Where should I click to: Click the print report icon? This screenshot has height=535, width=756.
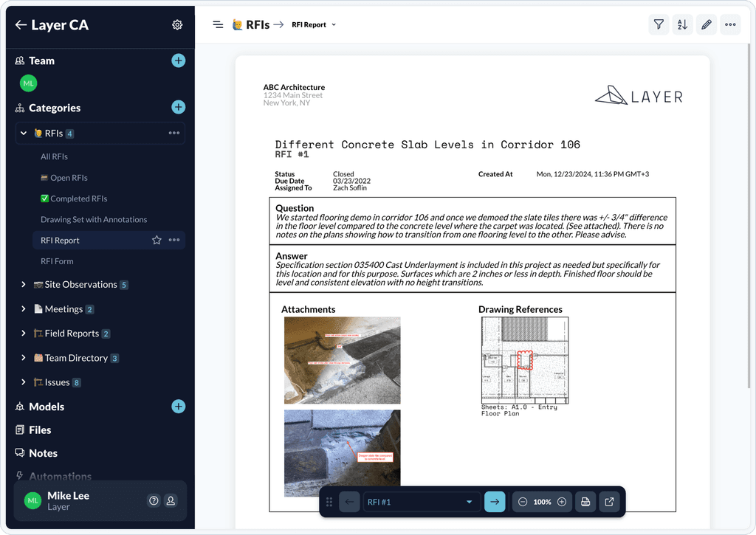coord(585,502)
